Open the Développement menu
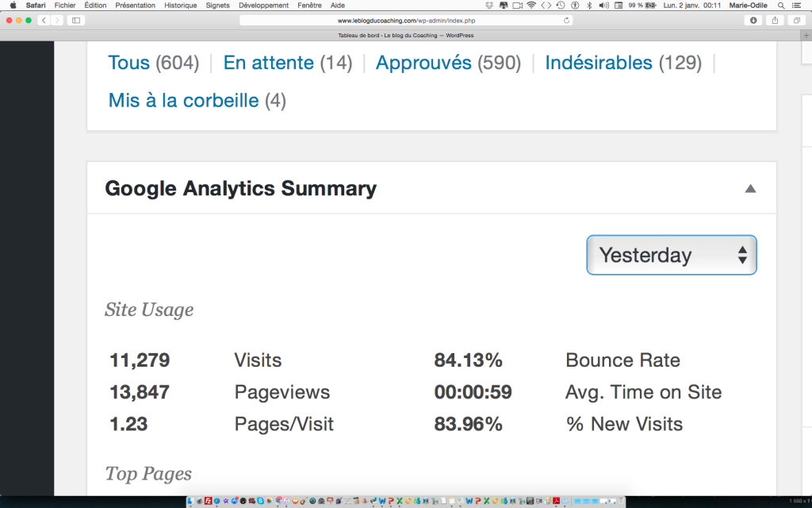 tap(263, 5)
